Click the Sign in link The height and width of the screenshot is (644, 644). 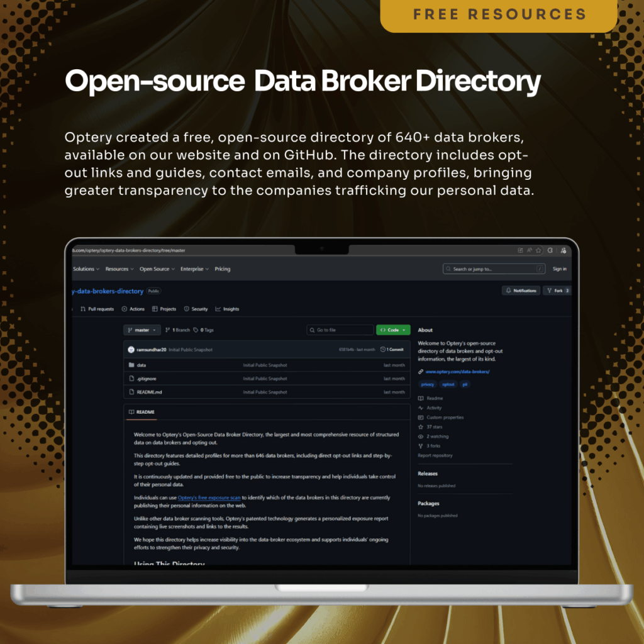click(559, 269)
